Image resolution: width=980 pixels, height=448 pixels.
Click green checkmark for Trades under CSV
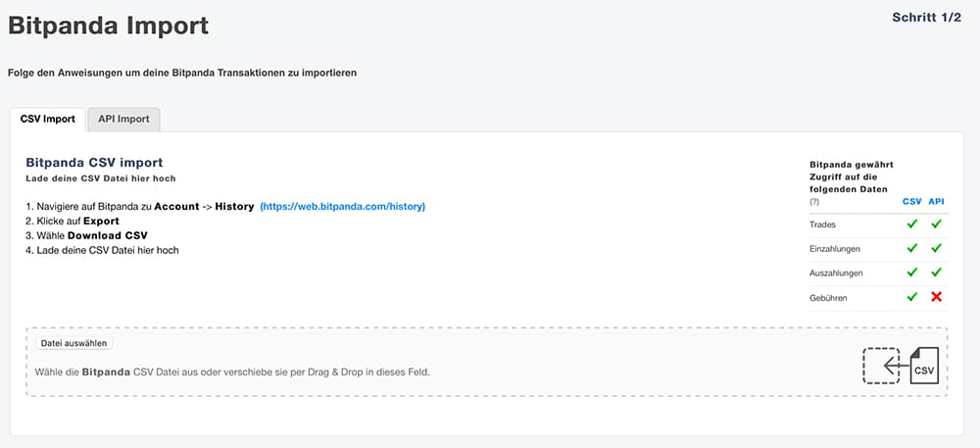point(911,224)
